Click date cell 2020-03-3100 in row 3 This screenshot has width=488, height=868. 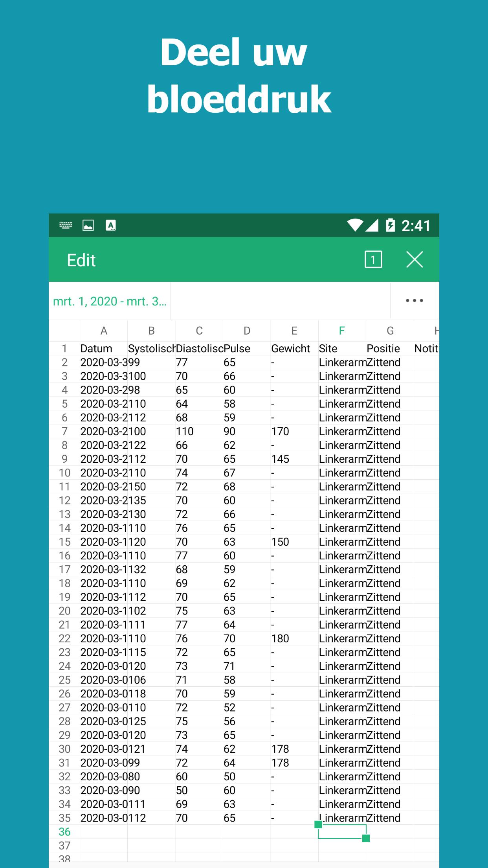(x=104, y=376)
